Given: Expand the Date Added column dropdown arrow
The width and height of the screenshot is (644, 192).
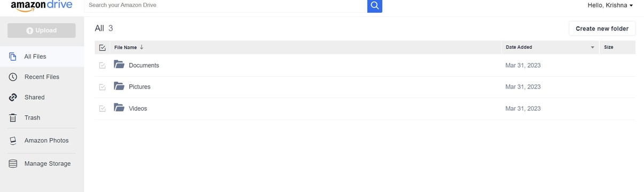Looking at the screenshot, I should tap(592, 47).
